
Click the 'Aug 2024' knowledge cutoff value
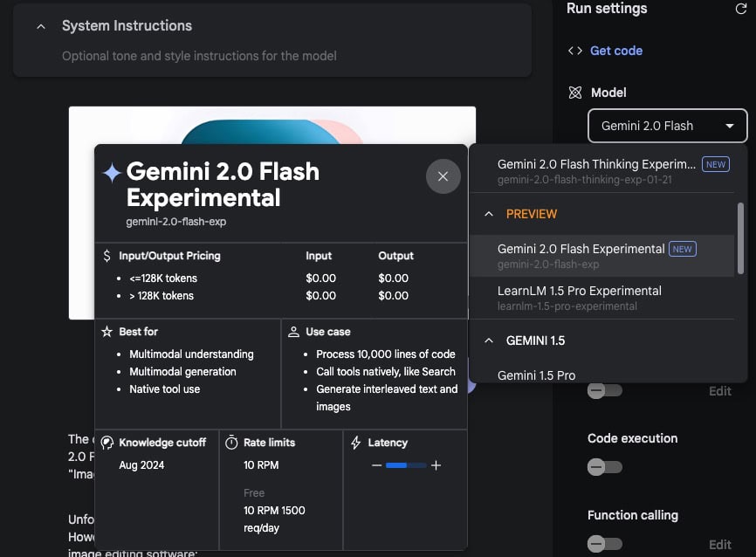click(x=141, y=464)
